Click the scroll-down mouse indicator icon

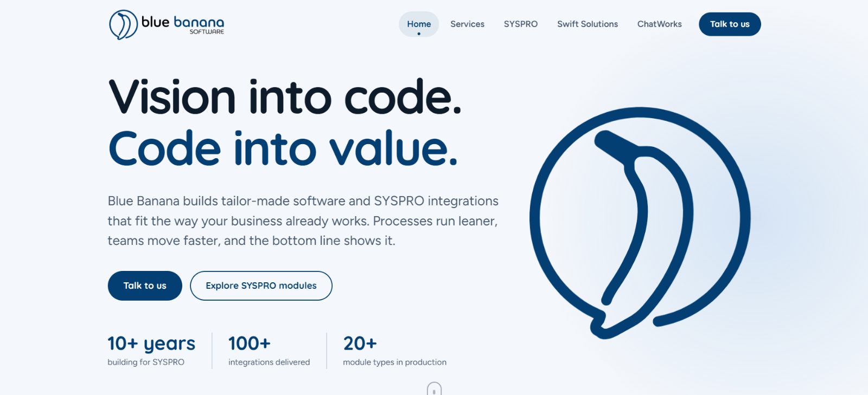[434, 388]
